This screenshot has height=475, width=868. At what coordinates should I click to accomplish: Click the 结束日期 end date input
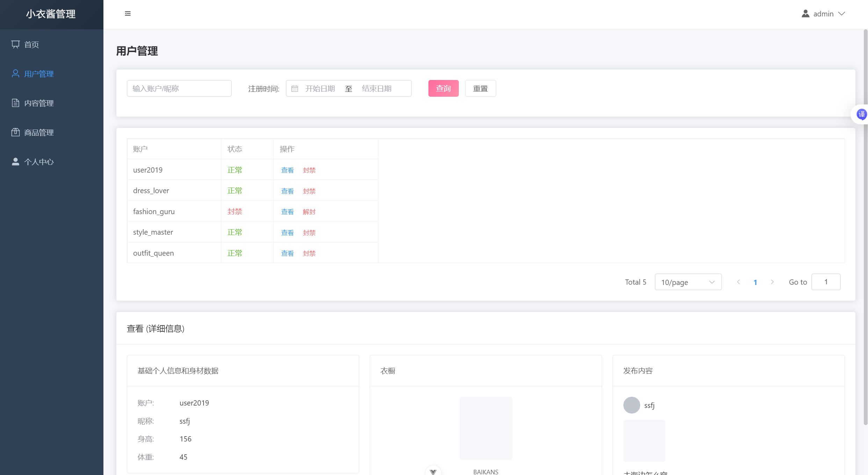377,89
